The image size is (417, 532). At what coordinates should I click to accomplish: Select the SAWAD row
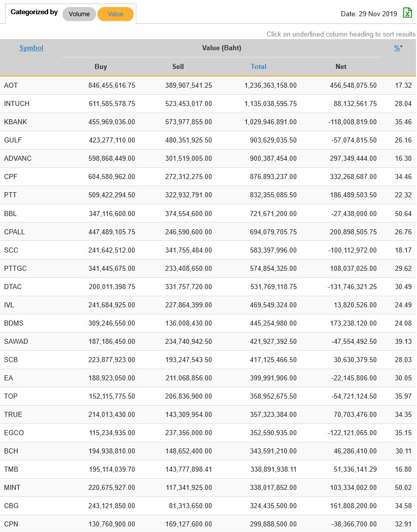click(x=16, y=341)
